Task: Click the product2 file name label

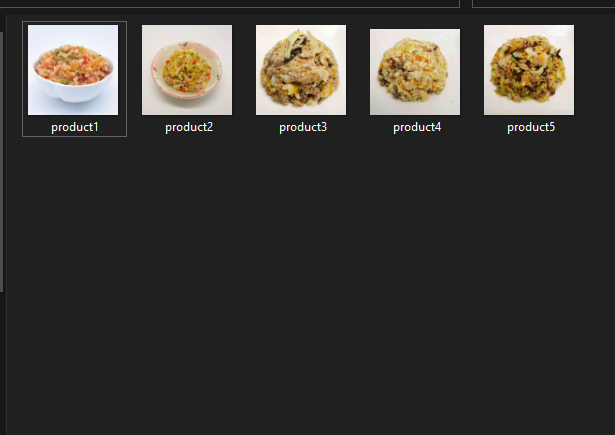Action: (189, 127)
